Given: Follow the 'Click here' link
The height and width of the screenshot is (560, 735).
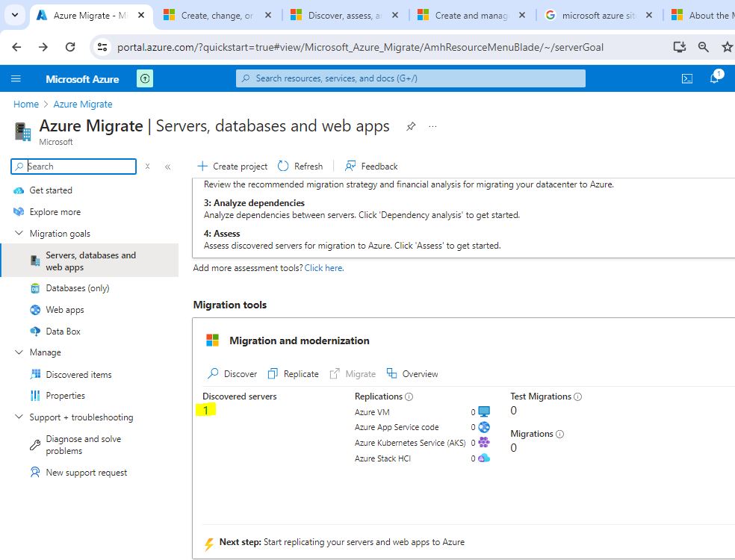Looking at the screenshot, I should [324, 268].
